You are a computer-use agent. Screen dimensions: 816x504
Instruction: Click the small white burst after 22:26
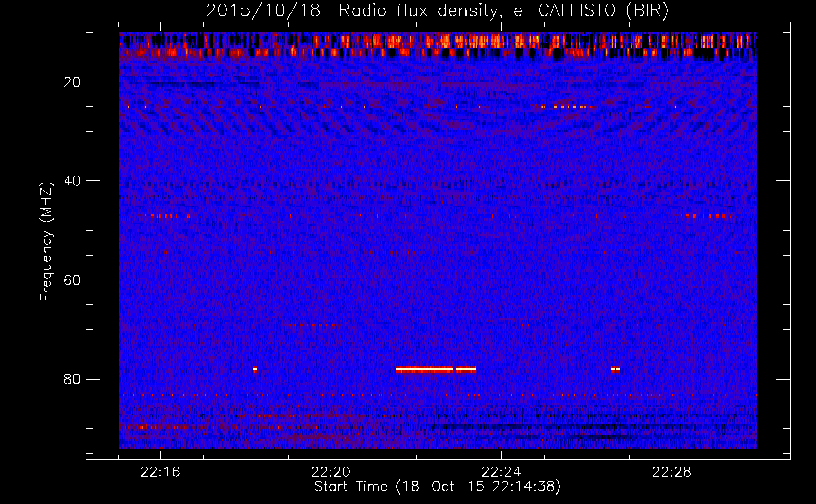[616, 369]
